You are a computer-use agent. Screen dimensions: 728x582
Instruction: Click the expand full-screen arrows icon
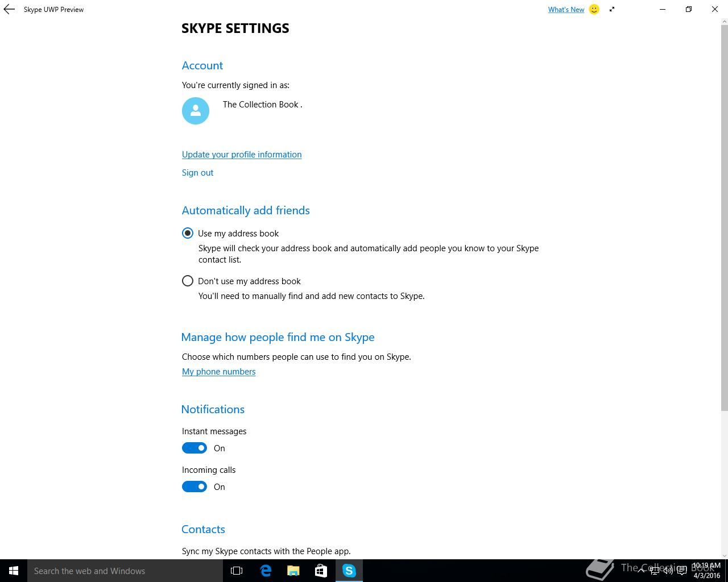612,9
